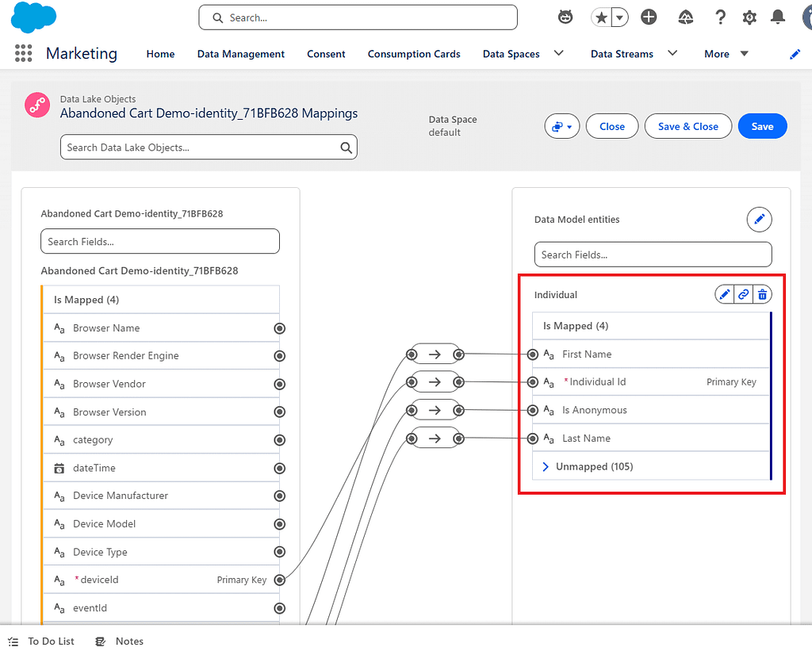The height and width of the screenshot is (655, 812).
Task: Click the Browser Version connector node
Action: coord(280,412)
